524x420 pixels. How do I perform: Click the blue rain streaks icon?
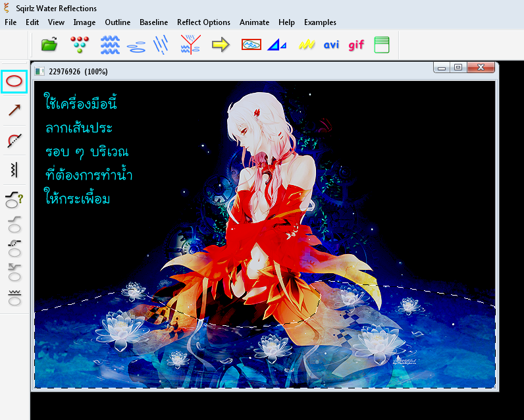[161, 45]
